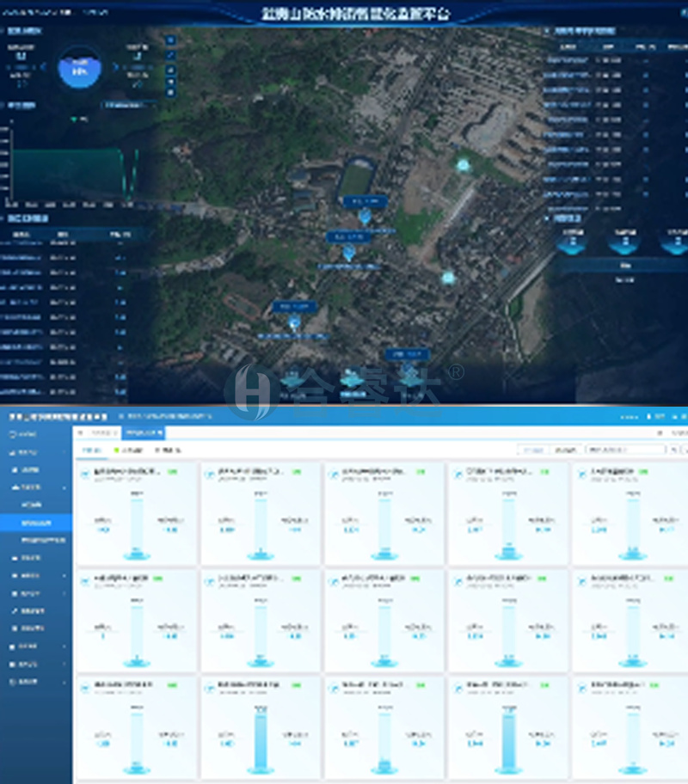Toggle the grey-dot offline status filter
This screenshot has height=784, width=688.
pyautogui.click(x=167, y=450)
